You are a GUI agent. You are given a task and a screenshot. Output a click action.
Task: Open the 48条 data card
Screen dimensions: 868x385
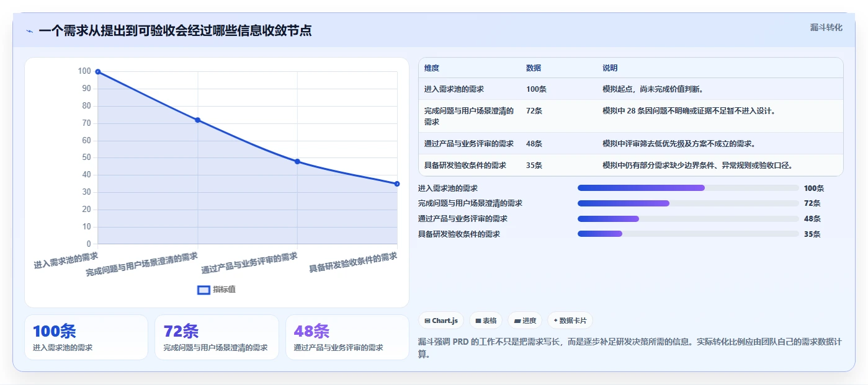(x=347, y=337)
